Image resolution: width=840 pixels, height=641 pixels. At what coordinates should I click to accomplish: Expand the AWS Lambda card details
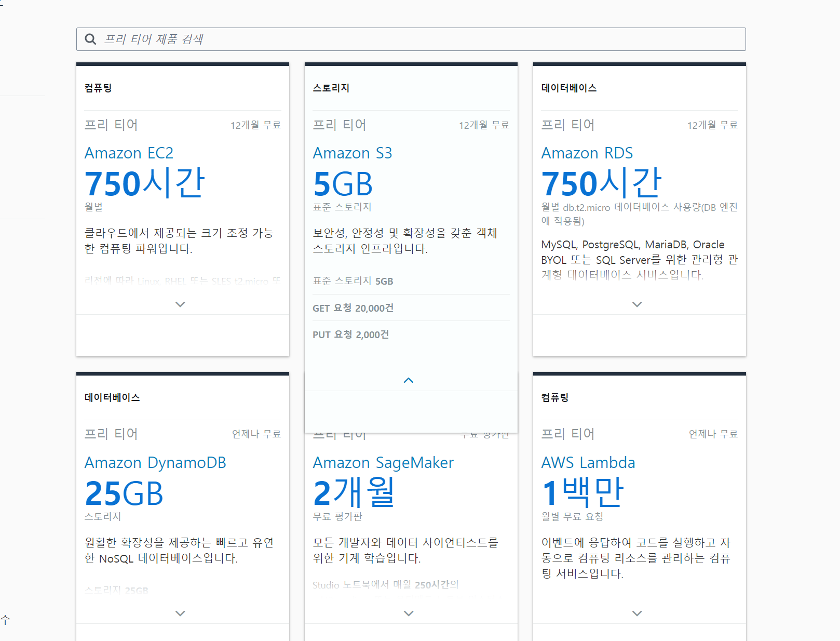click(x=637, y=613)
